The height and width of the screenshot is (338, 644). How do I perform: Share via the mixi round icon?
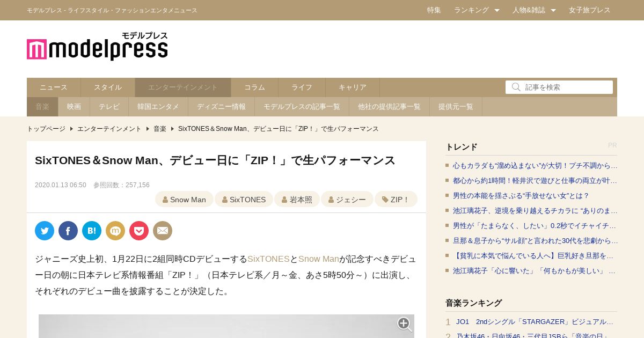(115, 231)
